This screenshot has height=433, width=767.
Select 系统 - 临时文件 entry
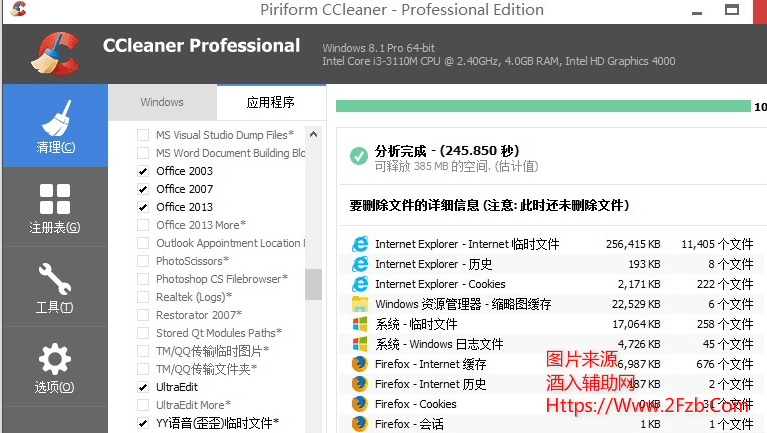553,324
